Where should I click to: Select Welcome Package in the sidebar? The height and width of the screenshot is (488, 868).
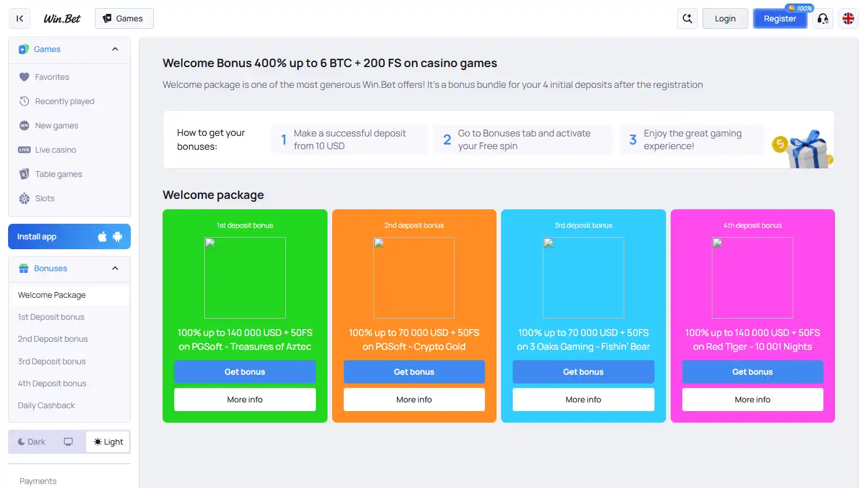[x=69, y=295]
